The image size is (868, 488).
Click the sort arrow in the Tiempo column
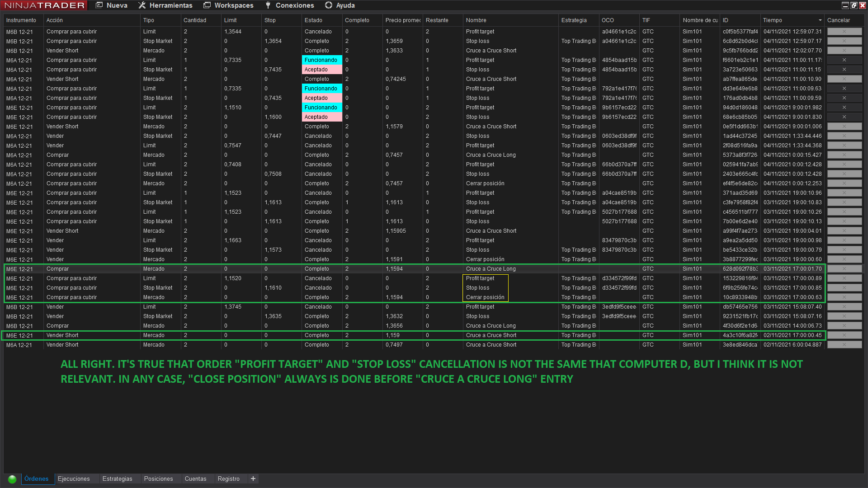coord(820,20)
